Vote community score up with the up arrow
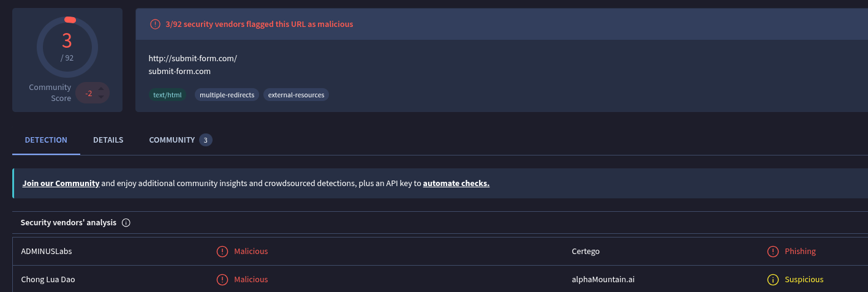Image resolution: width=868 pixels, height=292 pixels. (101, 89)
